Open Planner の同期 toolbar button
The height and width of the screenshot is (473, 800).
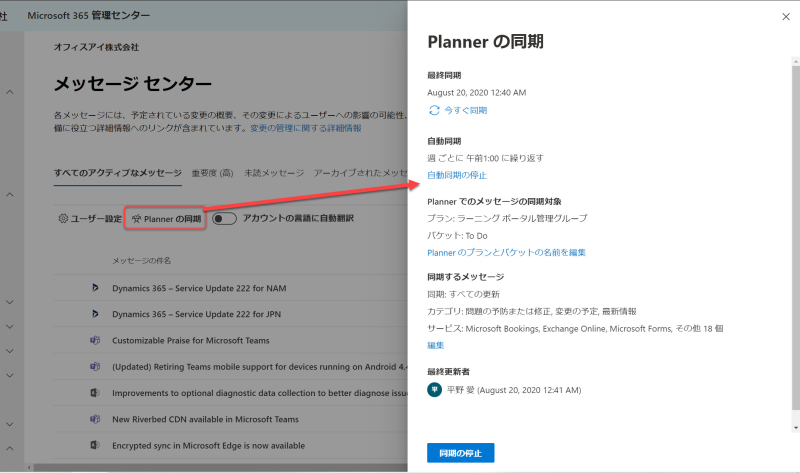tap(166, 219)
